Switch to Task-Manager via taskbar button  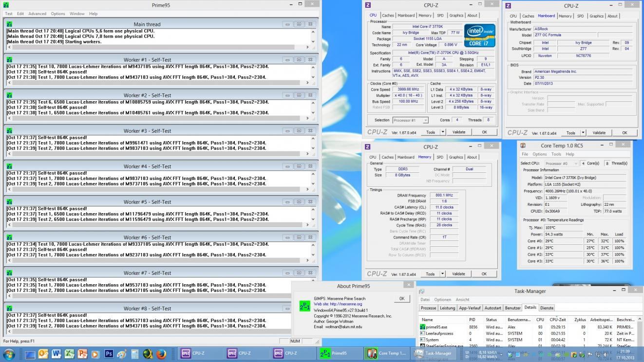433,353
